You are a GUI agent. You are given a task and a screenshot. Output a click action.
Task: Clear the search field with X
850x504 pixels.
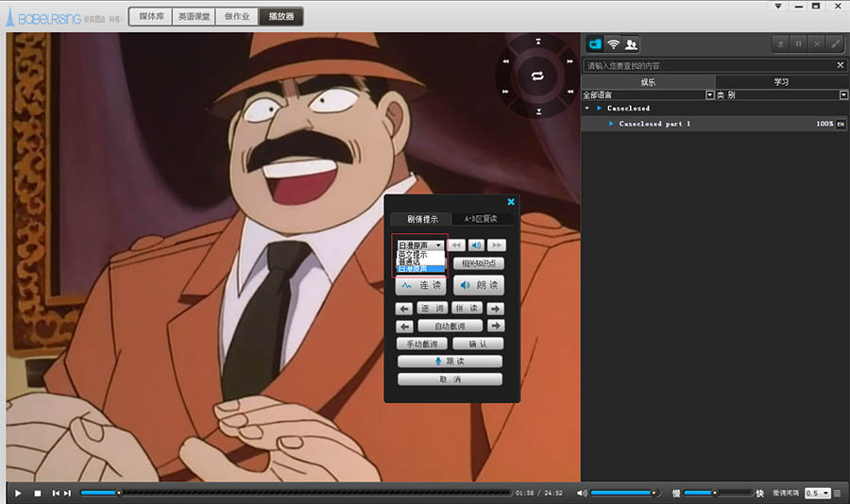841,65
